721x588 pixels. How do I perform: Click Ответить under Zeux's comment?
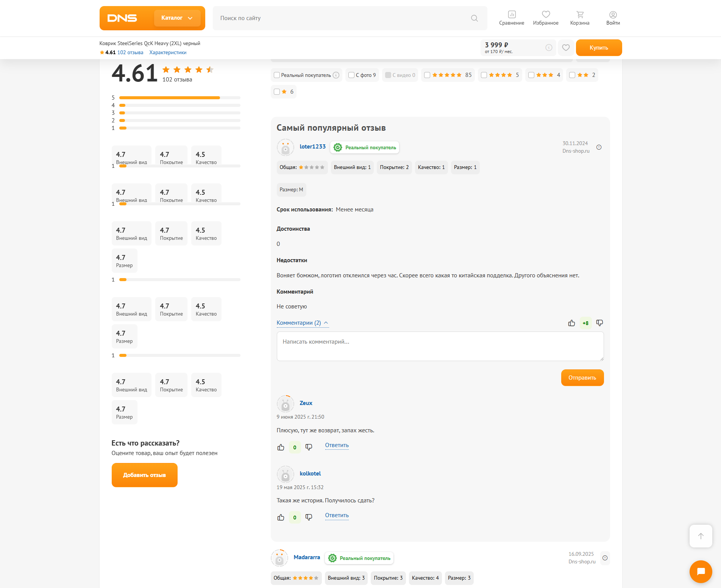coord(337,445)
